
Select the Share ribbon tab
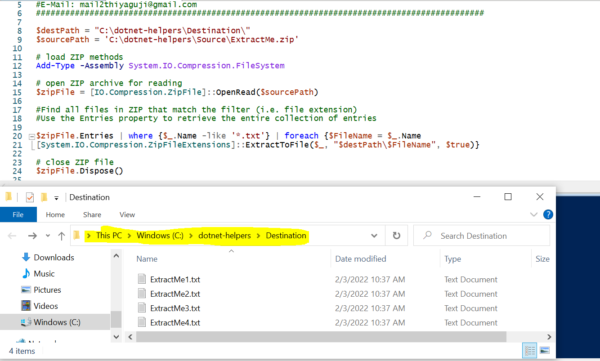click(92, 214)
